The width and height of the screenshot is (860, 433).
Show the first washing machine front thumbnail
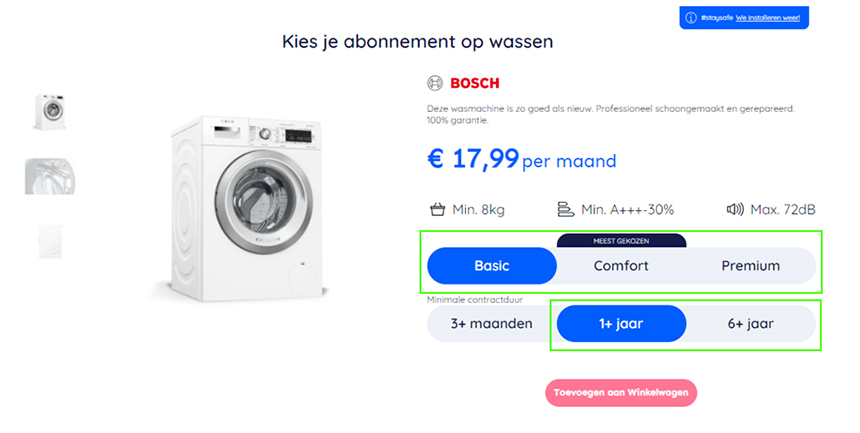(49, 111)
